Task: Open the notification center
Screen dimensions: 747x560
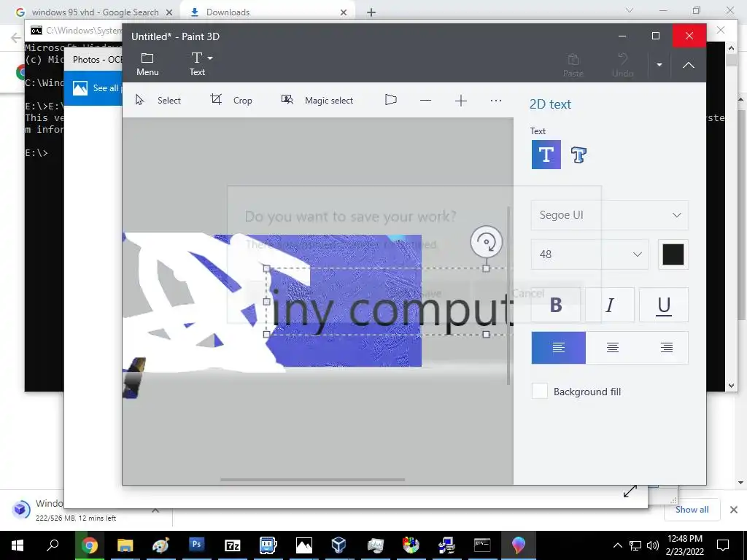Action: pyautogui.click(x=723, y=545)
